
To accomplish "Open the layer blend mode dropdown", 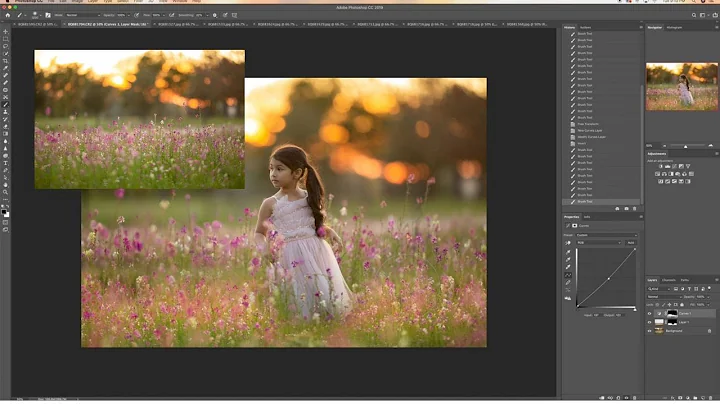I will pyautogui.click(x=664, y=297).
